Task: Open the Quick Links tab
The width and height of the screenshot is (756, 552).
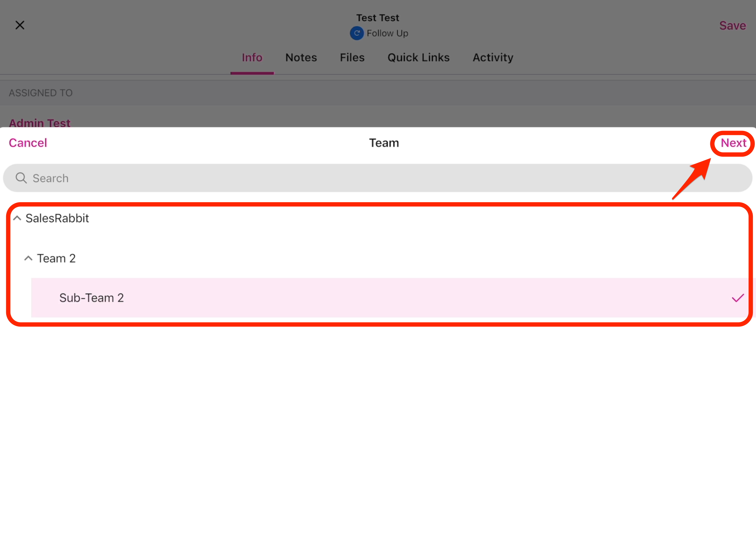Action: pyautogui.click(x=418, y=57)
